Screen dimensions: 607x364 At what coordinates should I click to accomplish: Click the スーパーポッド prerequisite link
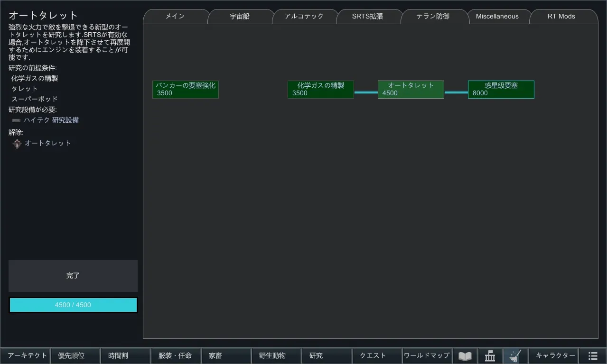(x=35, y=99)
